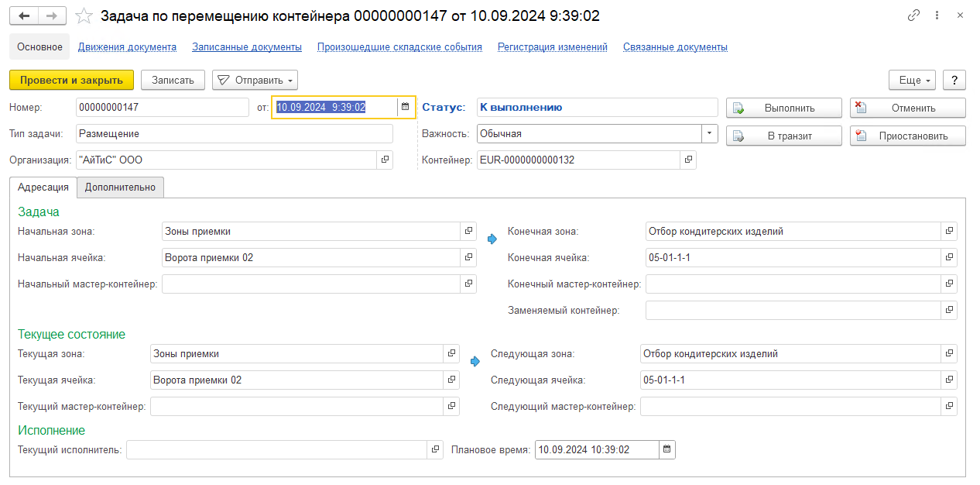Open help with the question mark button
This screenshot has width=980, height=485.
click(954, 80)
